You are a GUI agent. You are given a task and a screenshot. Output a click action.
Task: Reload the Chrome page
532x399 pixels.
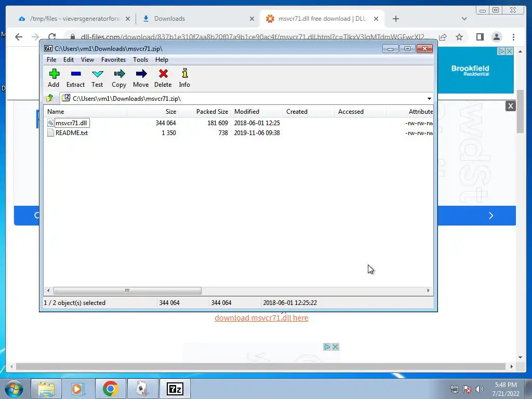52,37
